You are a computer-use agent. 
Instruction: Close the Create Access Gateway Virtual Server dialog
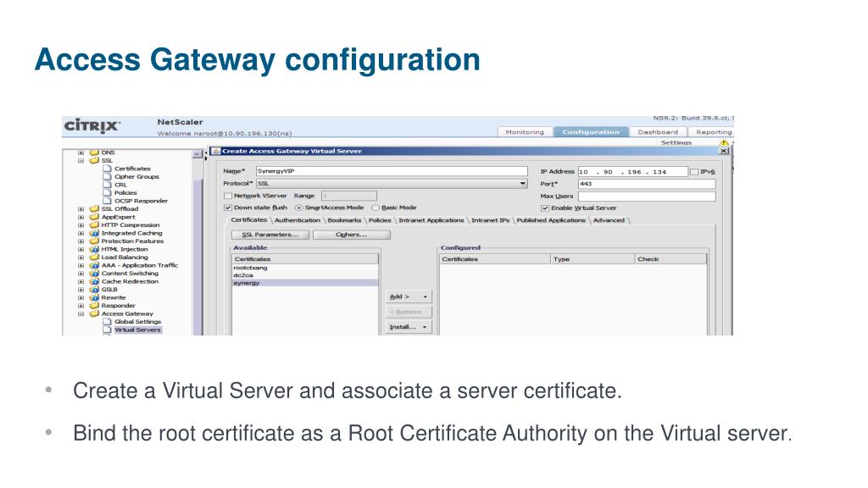[x=724, y=151]
